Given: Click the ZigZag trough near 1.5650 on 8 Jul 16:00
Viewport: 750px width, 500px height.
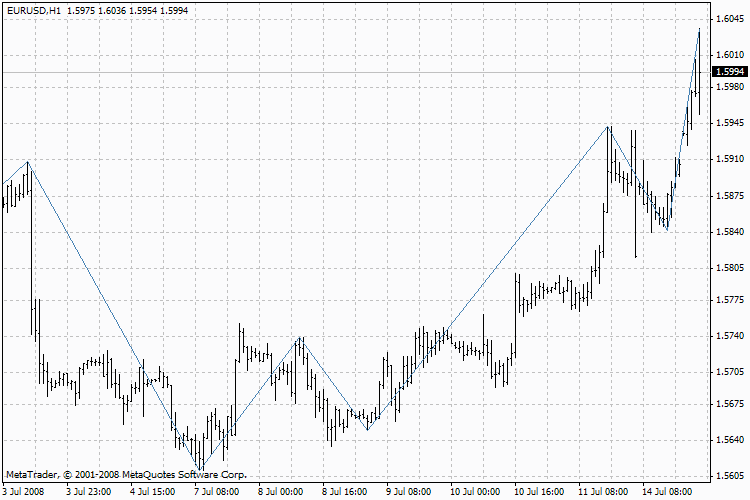Looking at the screenshot, I should click(x=367, y=430).
